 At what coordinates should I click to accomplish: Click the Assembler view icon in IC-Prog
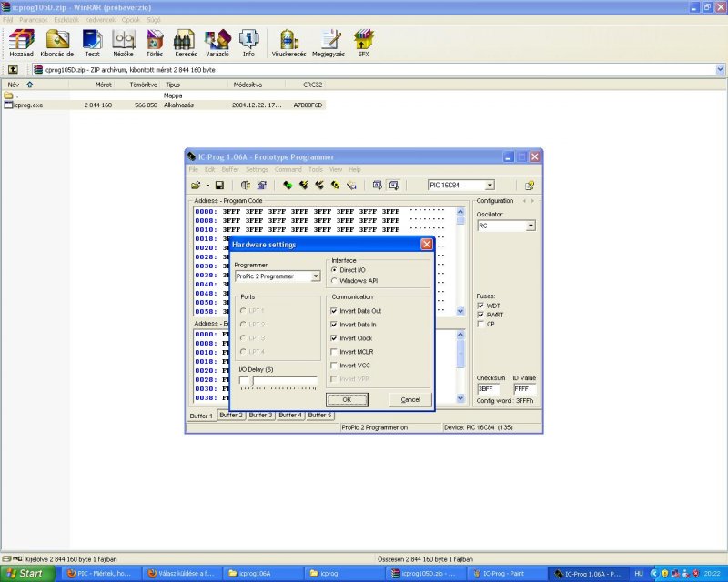[377, 186]
